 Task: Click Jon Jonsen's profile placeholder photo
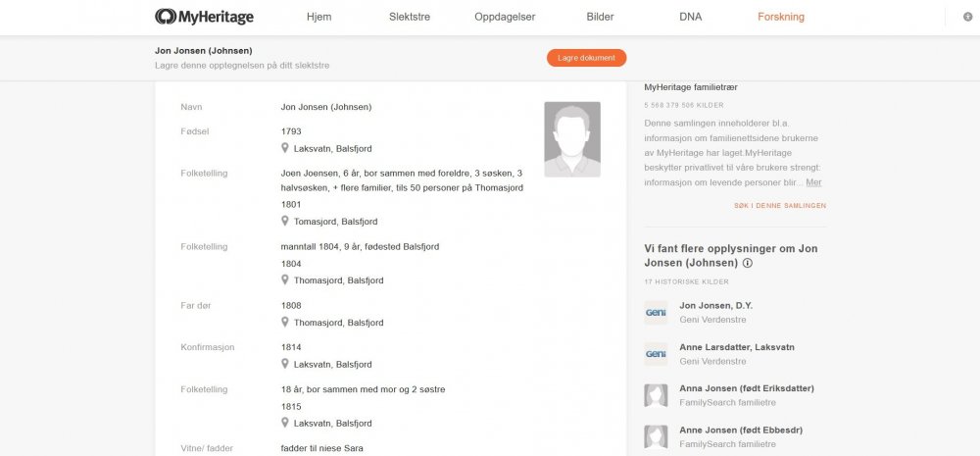(x=572, y=139)
